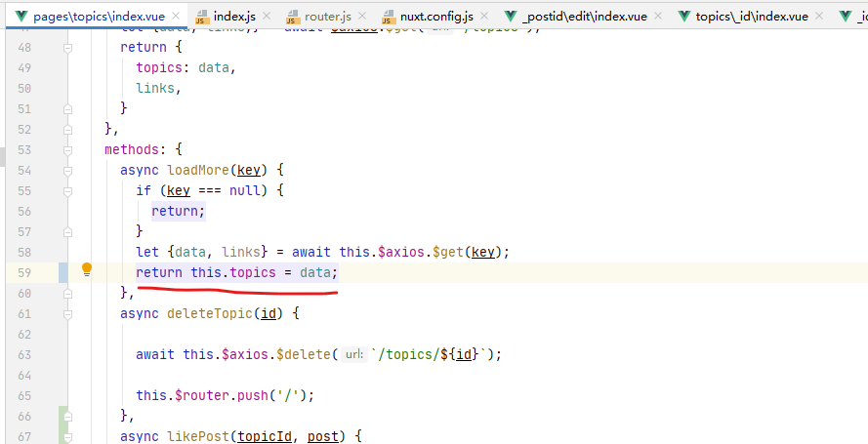
Task: Click line number 58 in the gutter
Action: click(24, 252)
